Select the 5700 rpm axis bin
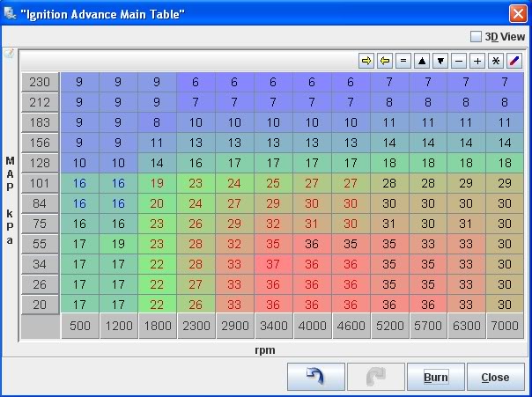This screenshot has height=397, width=532. tap(428, 326)
